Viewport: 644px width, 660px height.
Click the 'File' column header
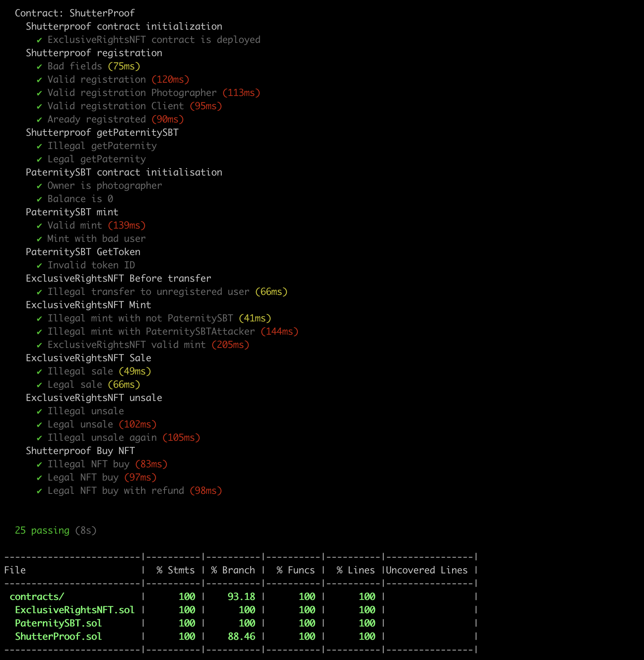coord(15,570)
